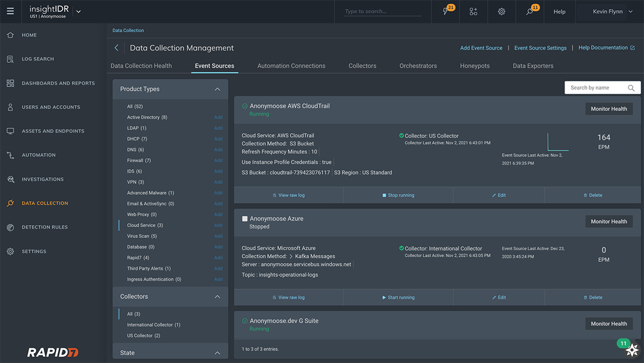Stop running the AWS CloudTrail source
The width and height of the screenshot is (644, 363).
tap(398, 195)
